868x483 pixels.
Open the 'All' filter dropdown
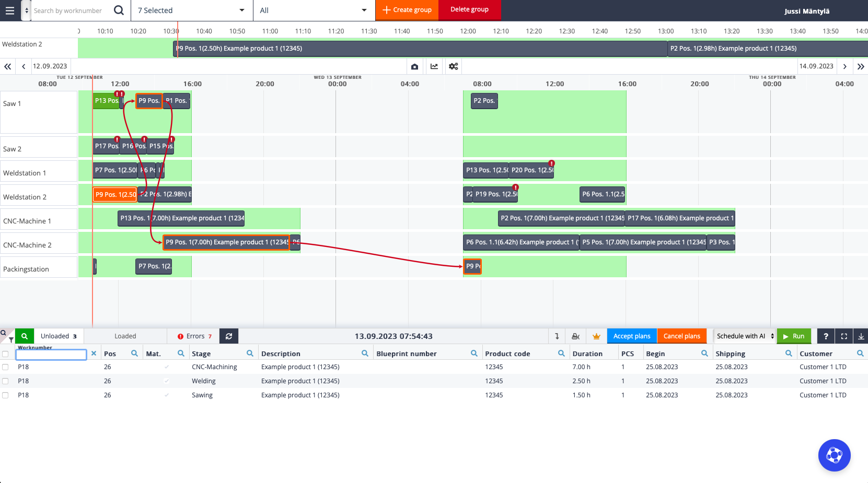[314, 10]
